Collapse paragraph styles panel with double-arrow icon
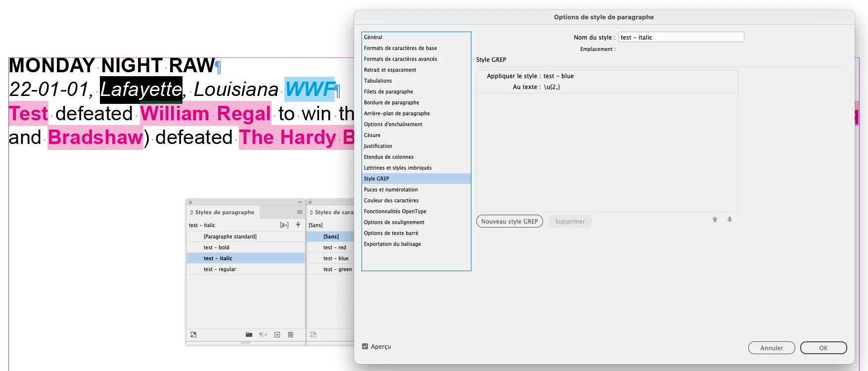 (x=300, y=202)
